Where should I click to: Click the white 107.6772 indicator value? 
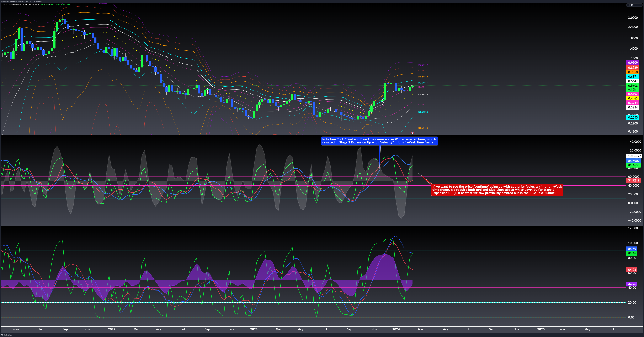634,156
